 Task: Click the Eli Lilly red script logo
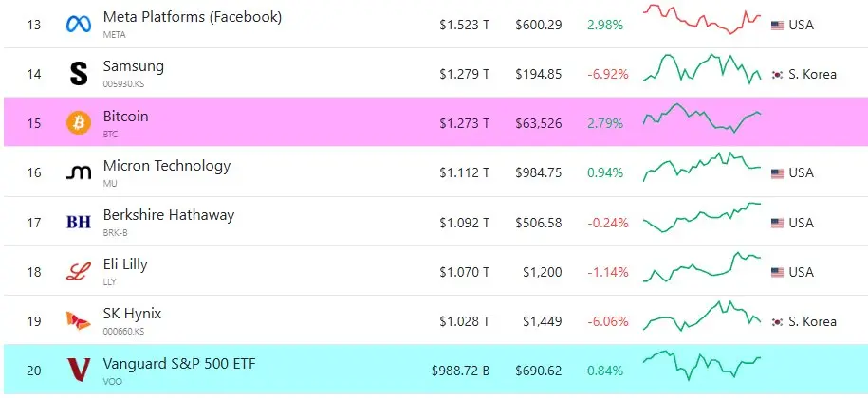(x=79, y=271)
